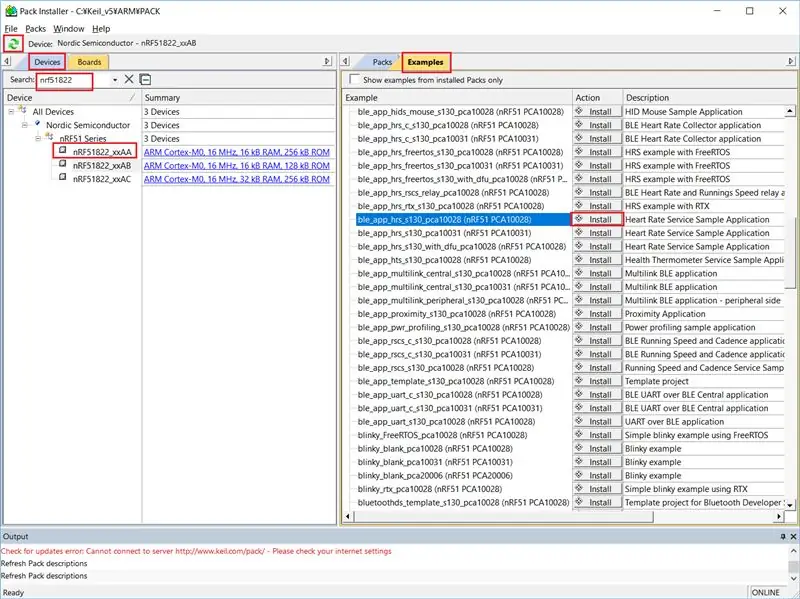Screen dimensions: 800x599
Task: Click the All Devices tree icon
Action: [22, 110]
